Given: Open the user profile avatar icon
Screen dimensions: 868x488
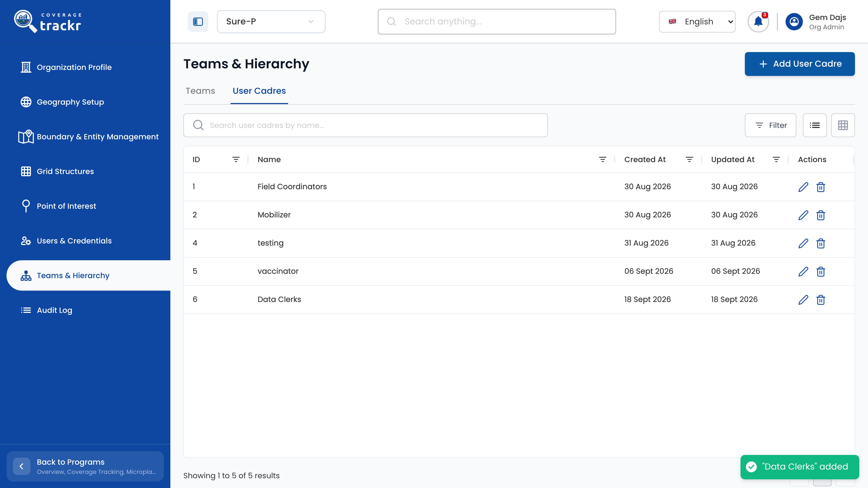Looking at the screenshot, I should (794, 22).
